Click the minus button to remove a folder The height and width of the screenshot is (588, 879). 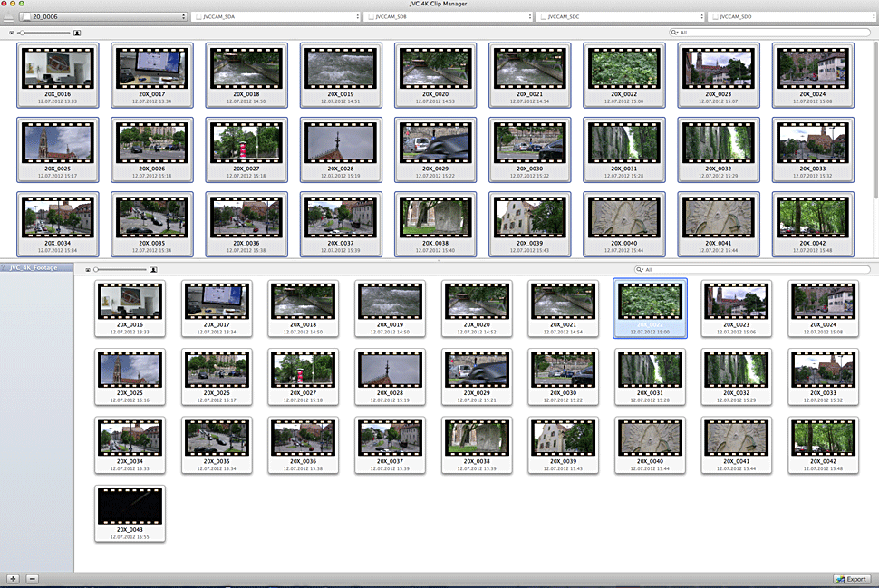click(32, 578)
